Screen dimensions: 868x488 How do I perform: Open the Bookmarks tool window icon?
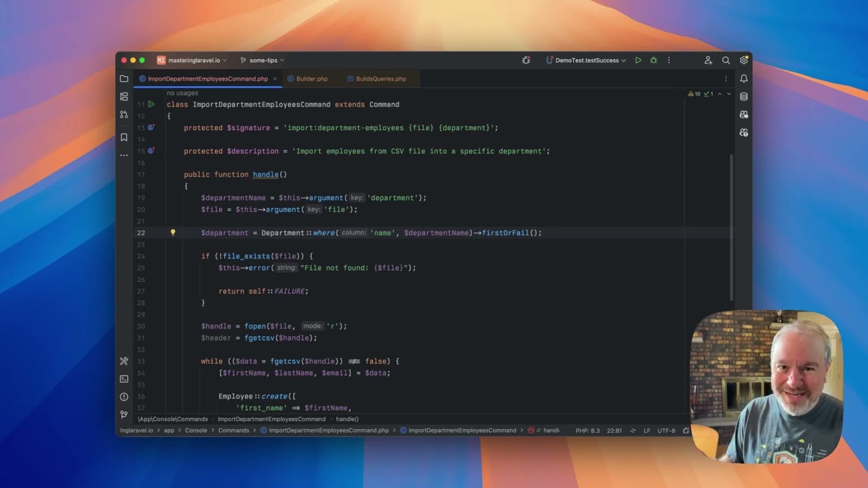click(x=124, y=137)
